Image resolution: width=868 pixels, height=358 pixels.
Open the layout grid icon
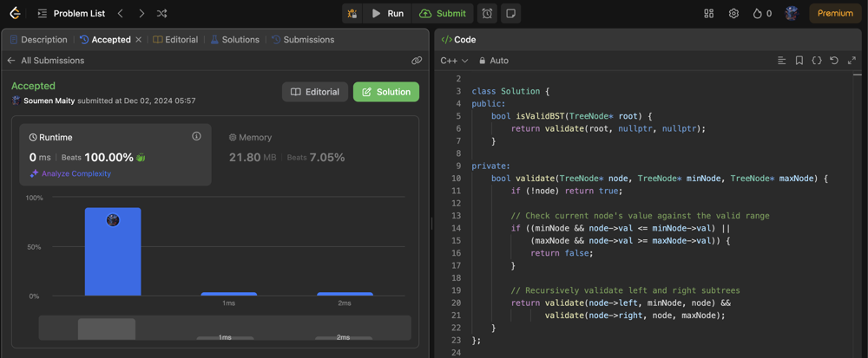point(708,13)
